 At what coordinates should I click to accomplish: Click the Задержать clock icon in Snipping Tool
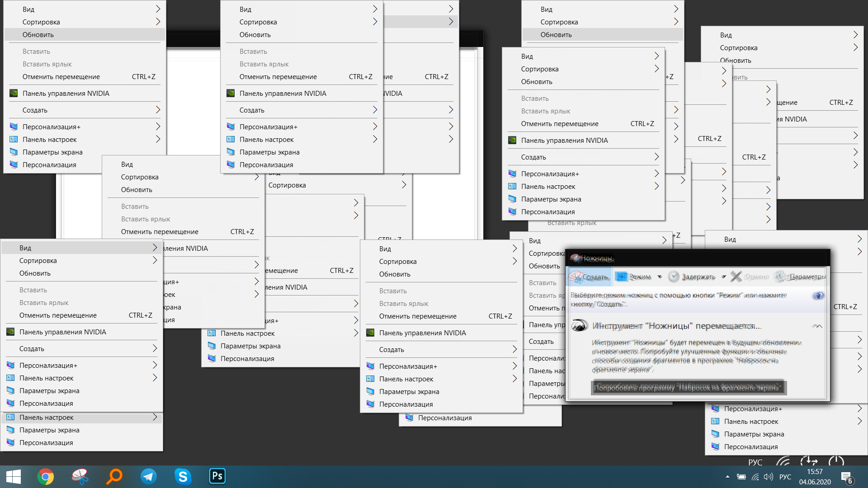674,277
